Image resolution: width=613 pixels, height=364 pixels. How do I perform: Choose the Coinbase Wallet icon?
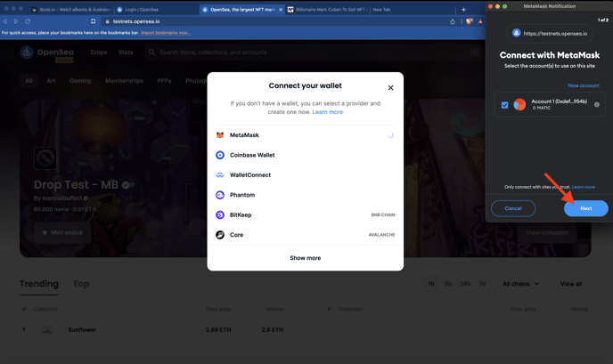[220, 155]
